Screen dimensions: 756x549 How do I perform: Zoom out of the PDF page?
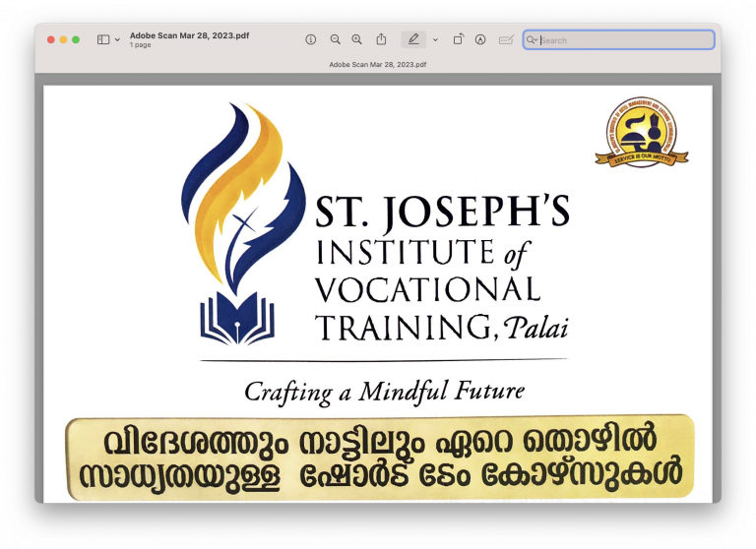[335, 39]
